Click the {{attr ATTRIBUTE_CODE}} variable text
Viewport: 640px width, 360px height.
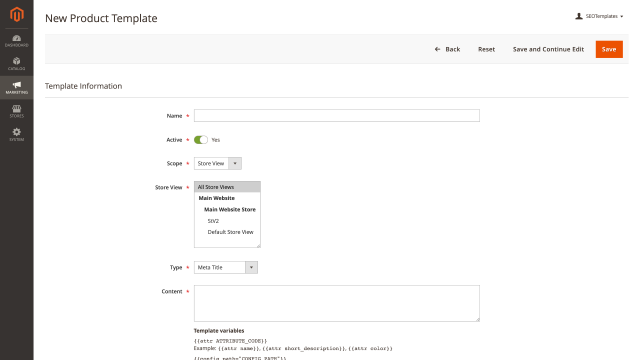(230, 341)
